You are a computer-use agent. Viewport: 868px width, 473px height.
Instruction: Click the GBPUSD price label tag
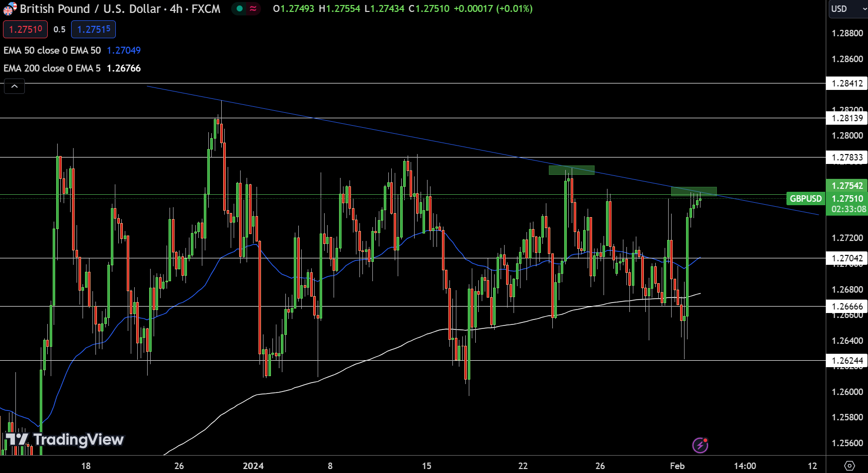tap(805, 198)
